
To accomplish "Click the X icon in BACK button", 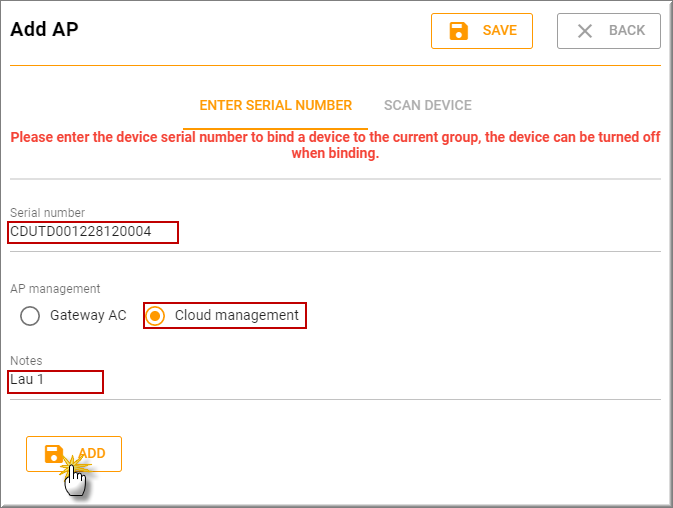I will pos(585,31).
